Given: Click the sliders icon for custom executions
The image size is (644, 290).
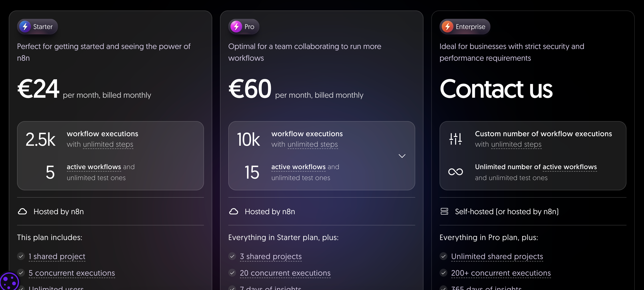Looking at the screenshot, I should click(x=456, y=139).
